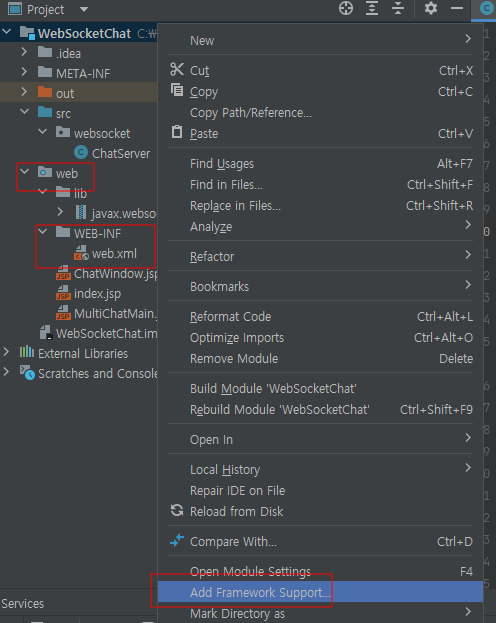The width and height of the screenshot is (496, 623).
Task: Click the javax.websocket jar library icon
Action: coord(81,213)
